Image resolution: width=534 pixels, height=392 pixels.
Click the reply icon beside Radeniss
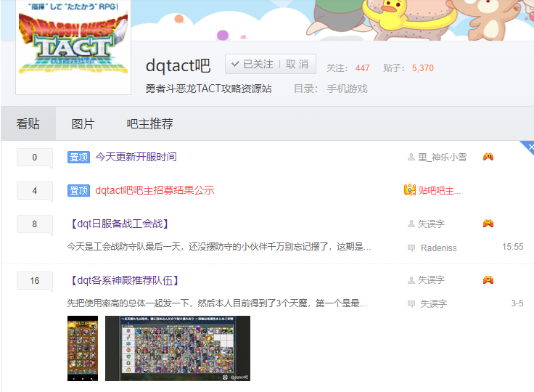click(x=411, y=248)
